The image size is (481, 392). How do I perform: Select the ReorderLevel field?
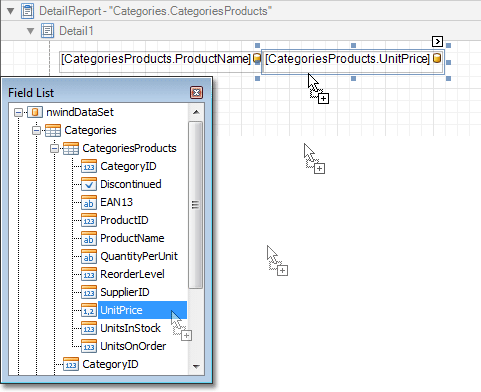[132, 274]
